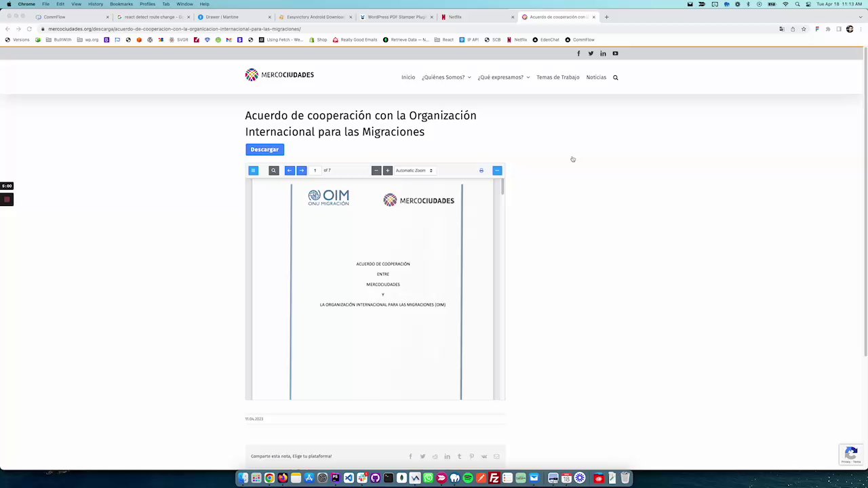Image resolution: width=868 pixels, height=488 pixels.
Task: Open the Profiles menu in menu bar
Action: [148, 4]
